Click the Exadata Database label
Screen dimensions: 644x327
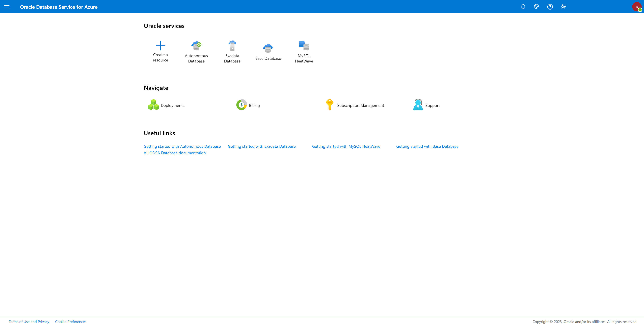tap(232, 58)
